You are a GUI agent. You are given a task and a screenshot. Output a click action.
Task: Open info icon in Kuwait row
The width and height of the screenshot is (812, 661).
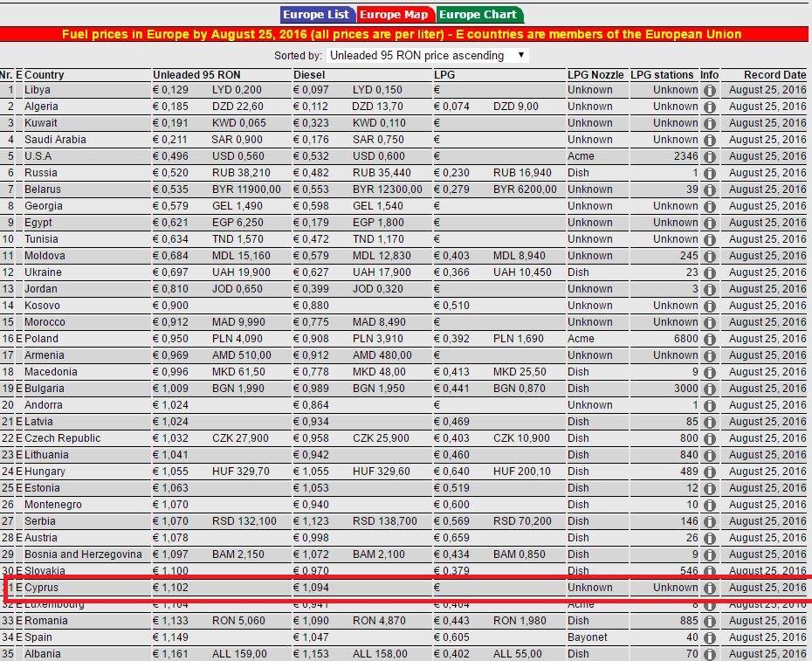coord(710,123)
